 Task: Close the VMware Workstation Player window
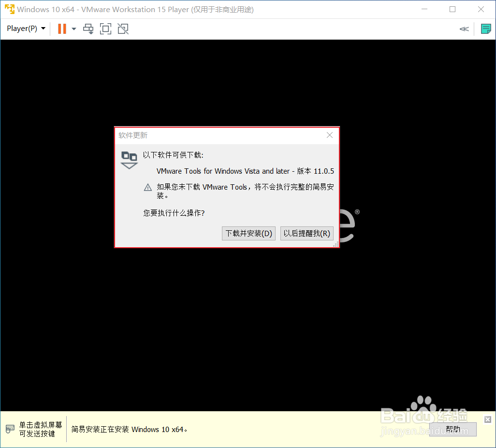tap(481, 9)
